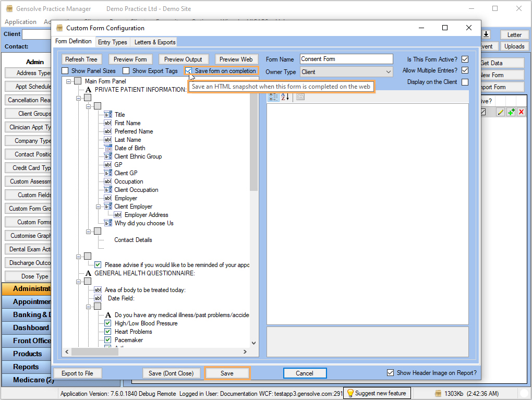Screen dimensions: 532x400
Task: Collapse the Main Form Panel tree node
Action: [68, 81]
